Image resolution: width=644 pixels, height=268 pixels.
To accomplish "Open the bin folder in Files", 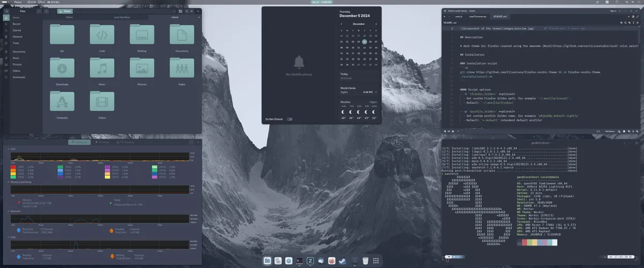I will [62, 35].
